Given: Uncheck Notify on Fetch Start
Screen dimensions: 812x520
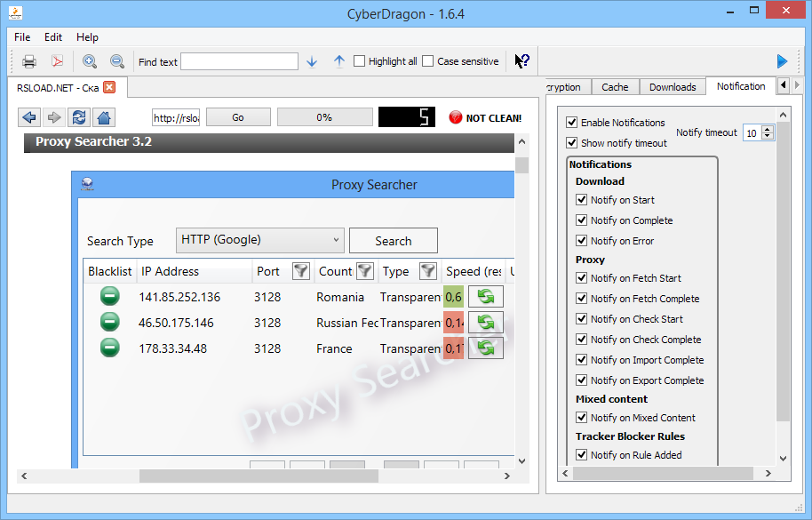Looking at the screenshot, I should [582, 277].
